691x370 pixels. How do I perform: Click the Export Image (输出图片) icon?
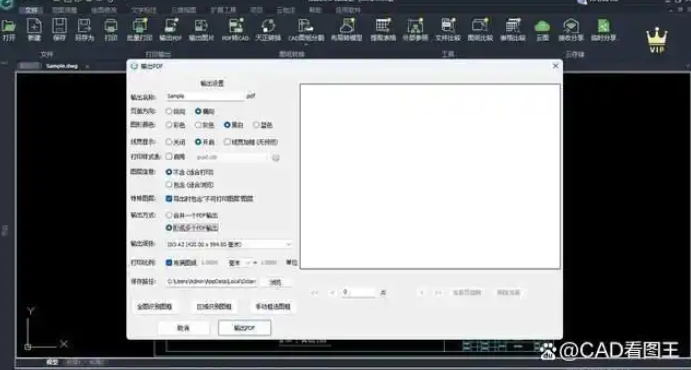click(201, 26)
